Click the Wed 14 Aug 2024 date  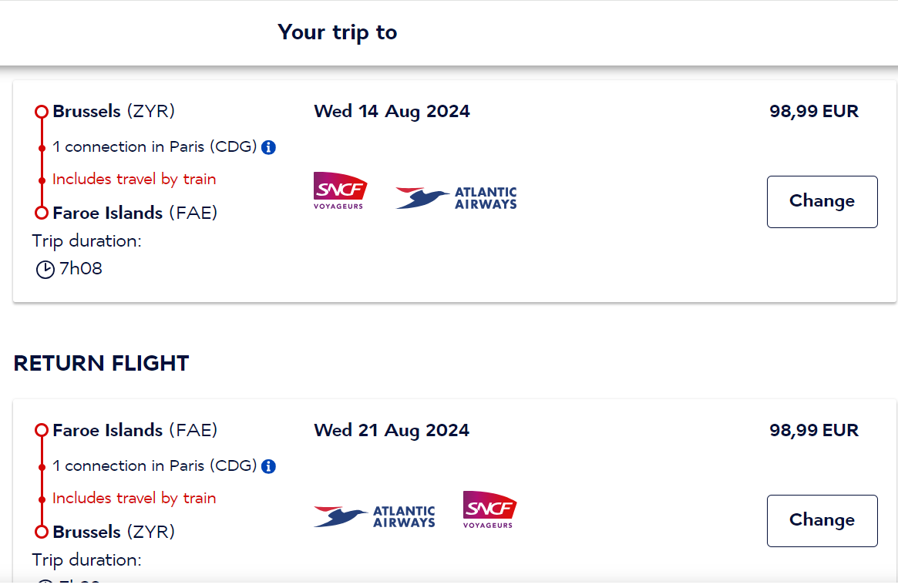pos(392,111)
